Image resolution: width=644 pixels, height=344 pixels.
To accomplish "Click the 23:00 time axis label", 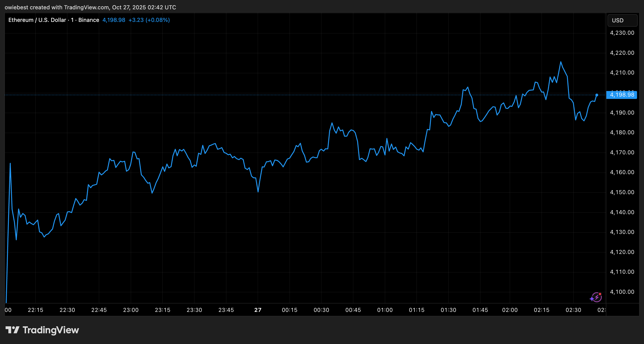I will point(131,310).
